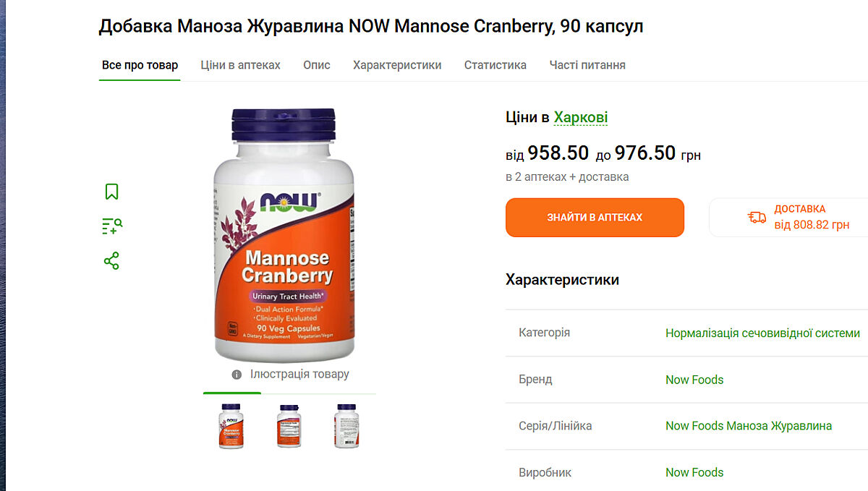Switch to the Ціни в аптеках tab
Viewport: 868px width, 491px height.
[240, 65]
